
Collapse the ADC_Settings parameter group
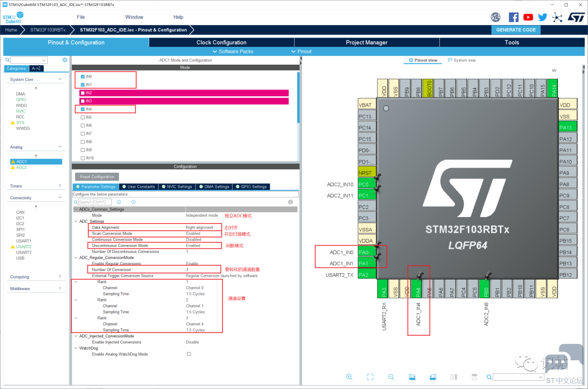coord(76,221)
